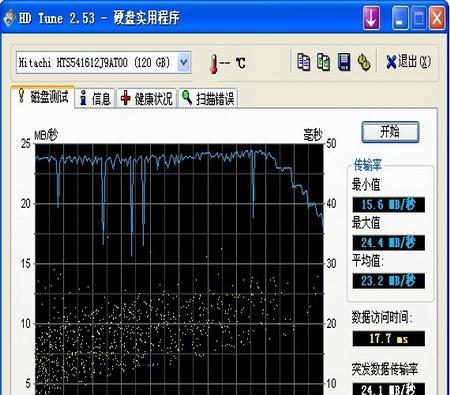This screenshot has width=450, height=395.
Task: Maximize the HD Tune window
Action: tap(419, 17)
